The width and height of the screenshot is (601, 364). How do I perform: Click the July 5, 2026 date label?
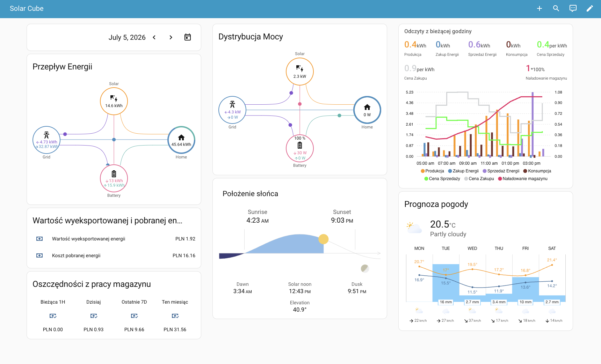(127, 37)
